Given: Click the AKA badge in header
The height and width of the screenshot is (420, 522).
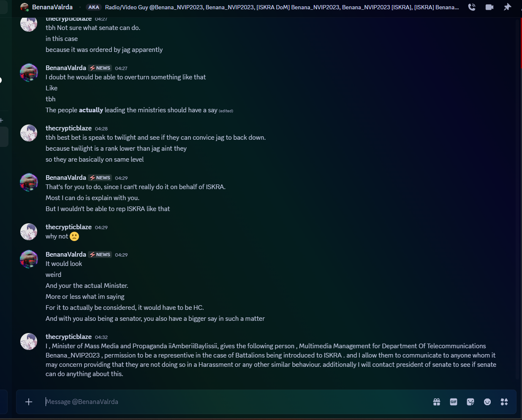Looking at the screenshot, I should [x=94, y=7].
